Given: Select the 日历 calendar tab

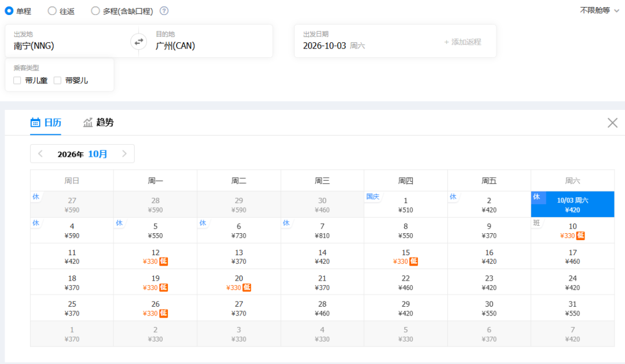Looking at the screenshot, I should pyautogui.click(x=46, y=123).
